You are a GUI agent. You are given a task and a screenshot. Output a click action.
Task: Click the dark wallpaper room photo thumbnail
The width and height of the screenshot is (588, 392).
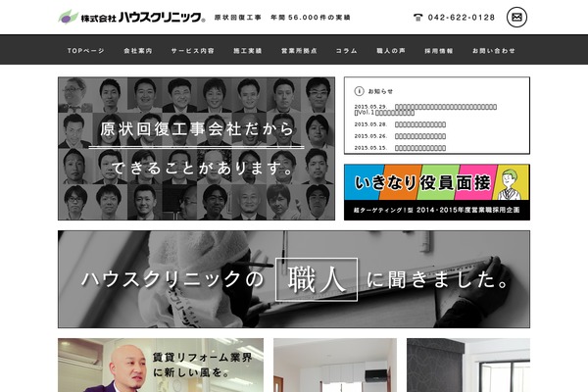click(468, 365)
